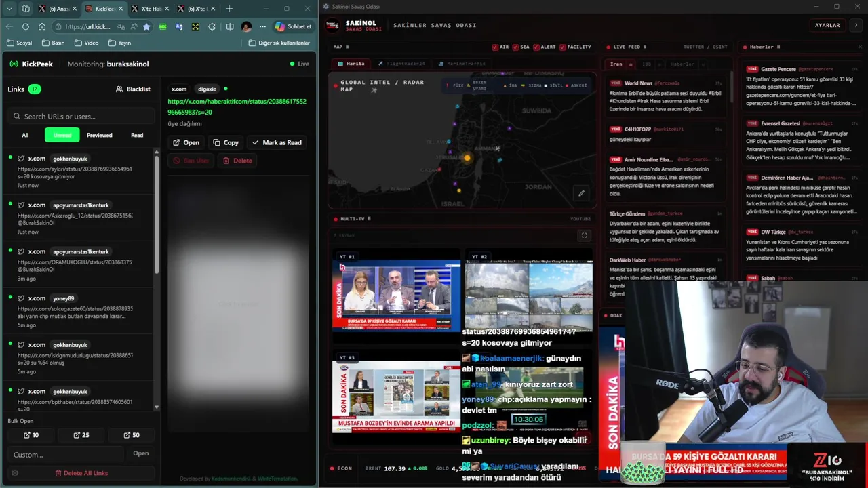Open KickPeek settings gear icon
The image size is (868, 488).
pos(15,473)
